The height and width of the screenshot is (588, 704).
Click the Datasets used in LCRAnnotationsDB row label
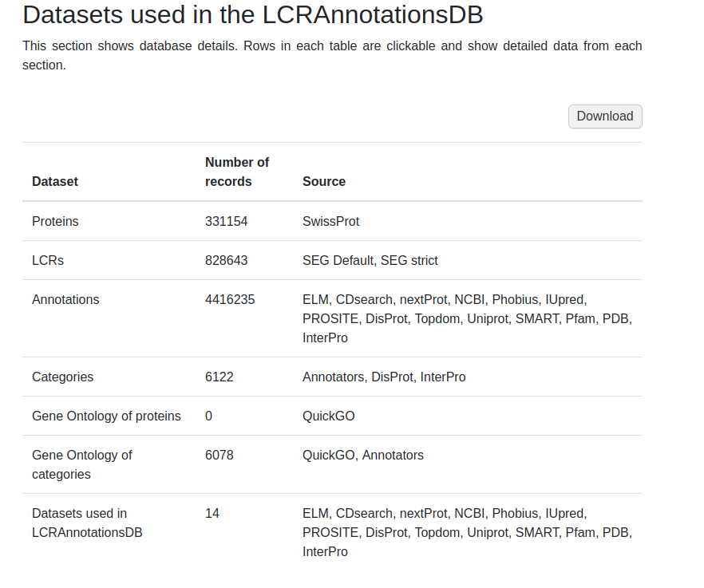[87, 523]
